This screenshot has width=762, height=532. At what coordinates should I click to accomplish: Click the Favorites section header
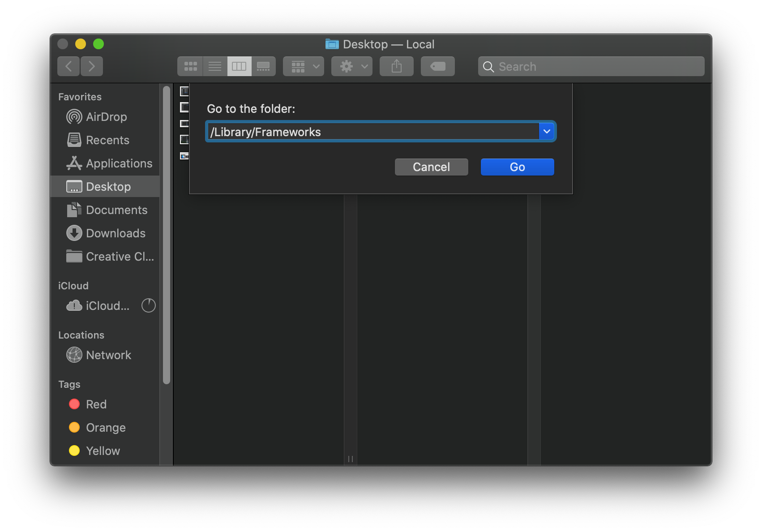pos(80,97)
